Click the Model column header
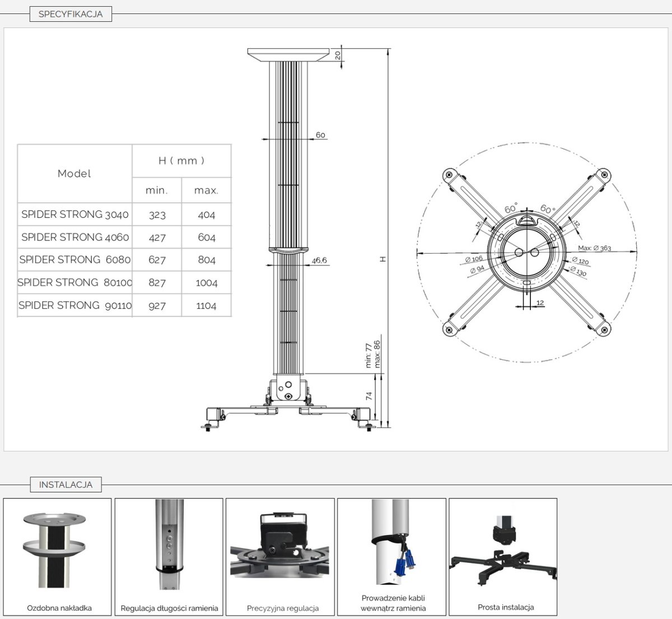 pyautogui.click(x=74, y=174)
